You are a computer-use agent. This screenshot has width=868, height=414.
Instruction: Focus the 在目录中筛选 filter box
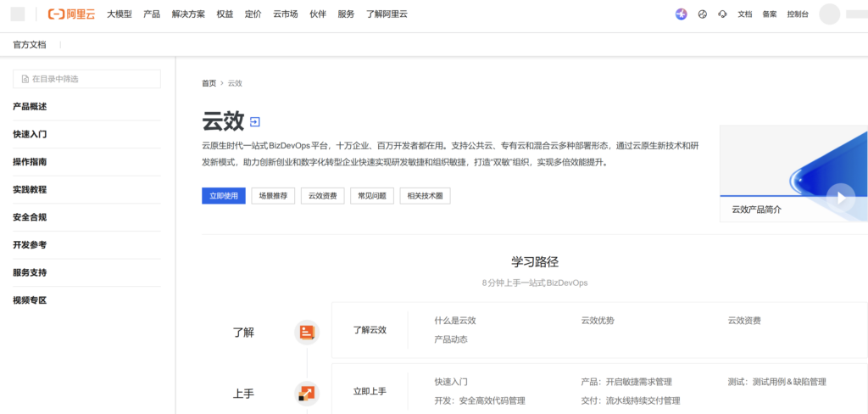coord(87,79)
